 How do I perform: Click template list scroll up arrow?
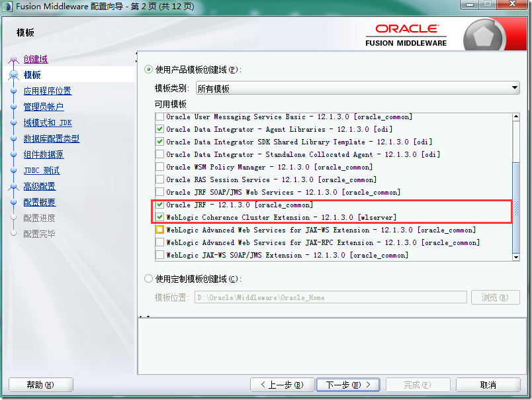tap(516, 117)
